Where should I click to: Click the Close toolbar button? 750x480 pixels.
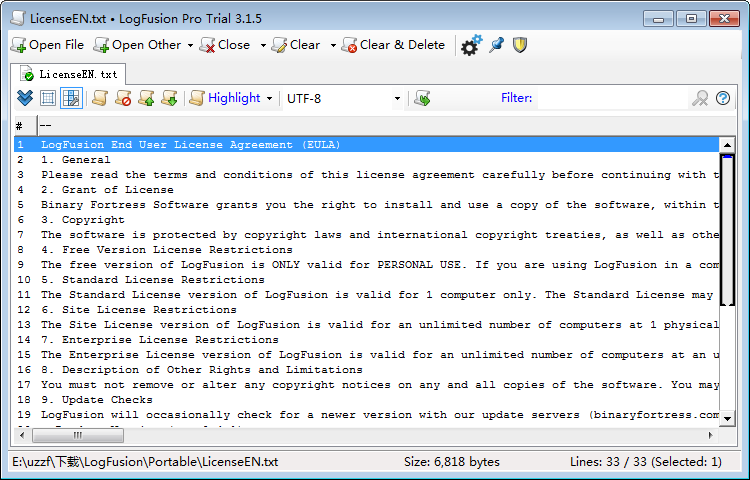[225, 45]
